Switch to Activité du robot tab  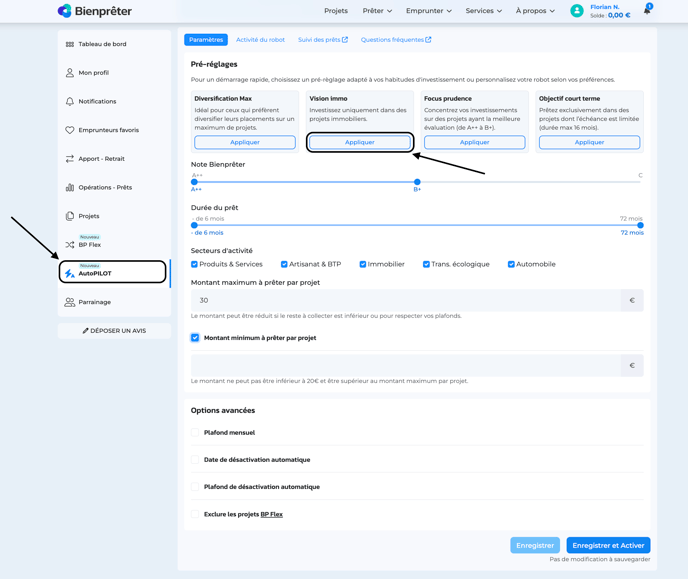point(260,39)
